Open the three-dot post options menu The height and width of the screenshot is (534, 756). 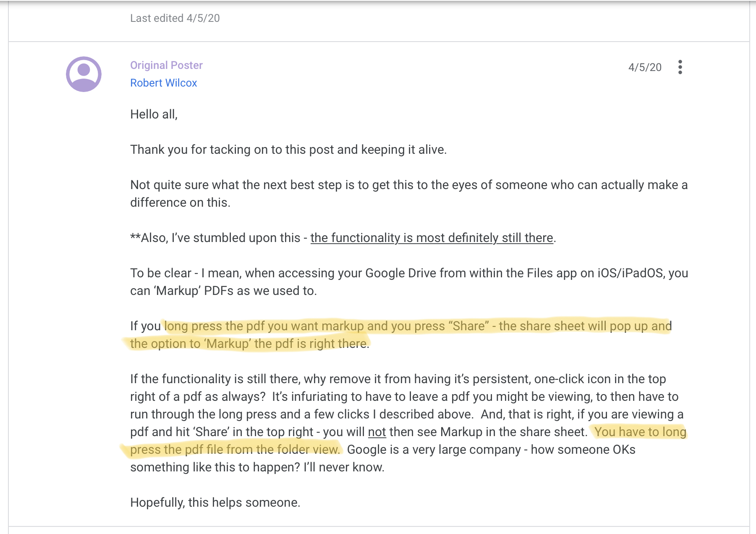pos(680,67)
